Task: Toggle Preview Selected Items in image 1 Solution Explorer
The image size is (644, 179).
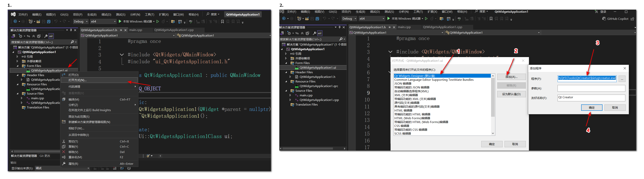Action: tap(51, 36)
